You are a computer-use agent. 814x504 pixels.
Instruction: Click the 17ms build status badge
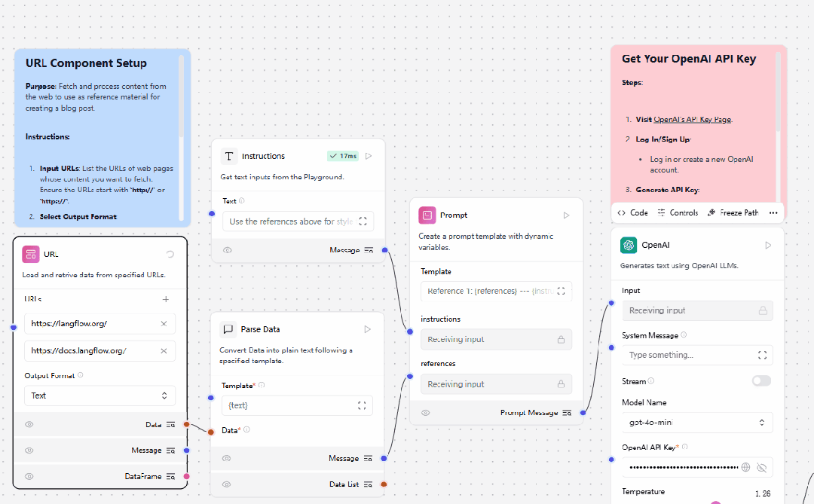point(343,156)
